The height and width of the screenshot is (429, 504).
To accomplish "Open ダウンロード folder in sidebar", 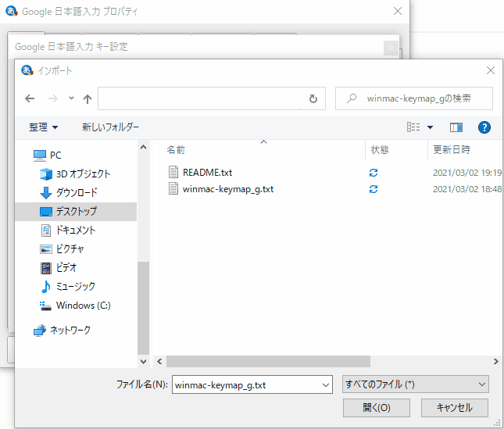I will [69, 193].
